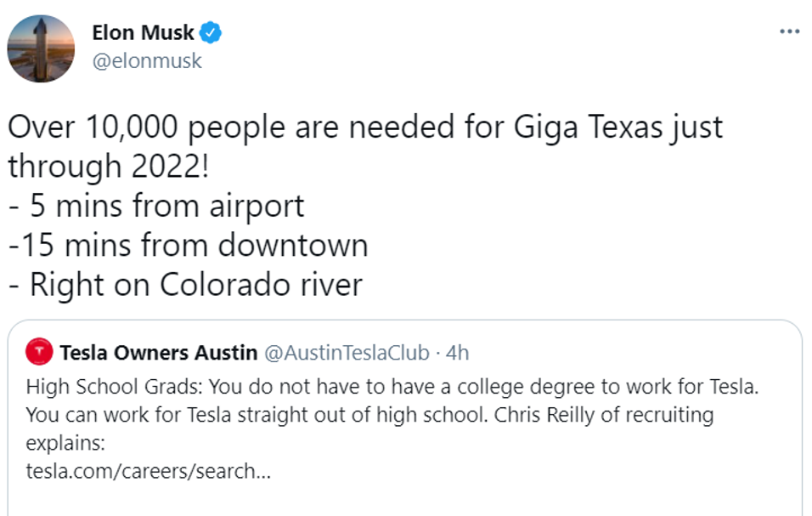The image size is (812, 516).
Task: Open the tesla.com/careers/search link
Action: point(148,470)
